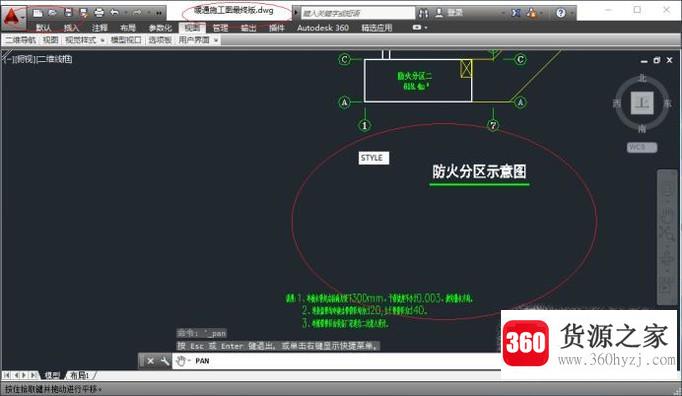Click the ViewCube 东 east direction
Image resolution: width=682 pixels, height=396 pixels.
[x=668, y=104]
